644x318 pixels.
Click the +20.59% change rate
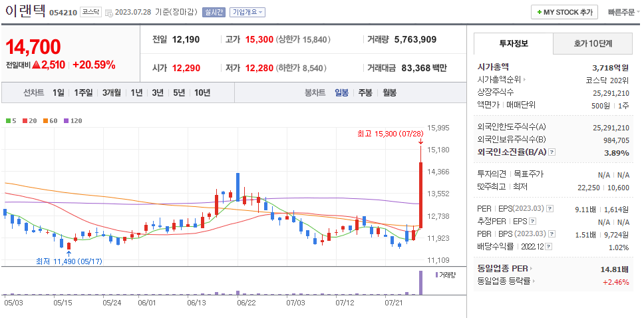pos(94,65)
